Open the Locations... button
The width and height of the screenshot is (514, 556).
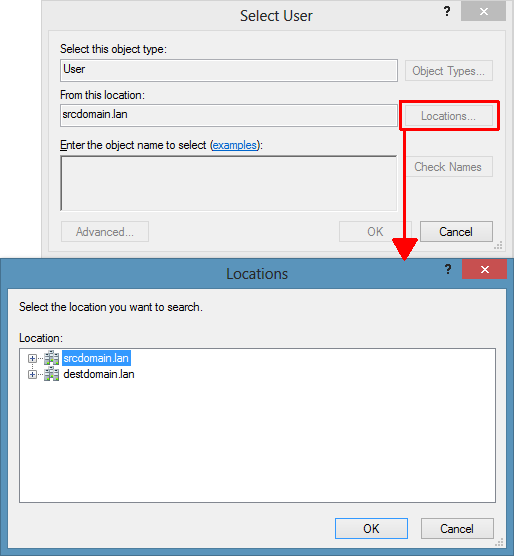[449, 116]
